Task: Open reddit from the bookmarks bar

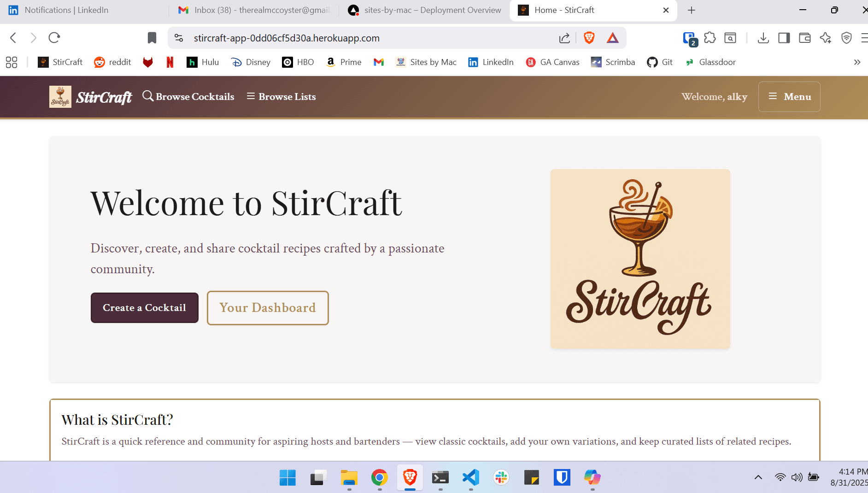Action: pos(112,62)
